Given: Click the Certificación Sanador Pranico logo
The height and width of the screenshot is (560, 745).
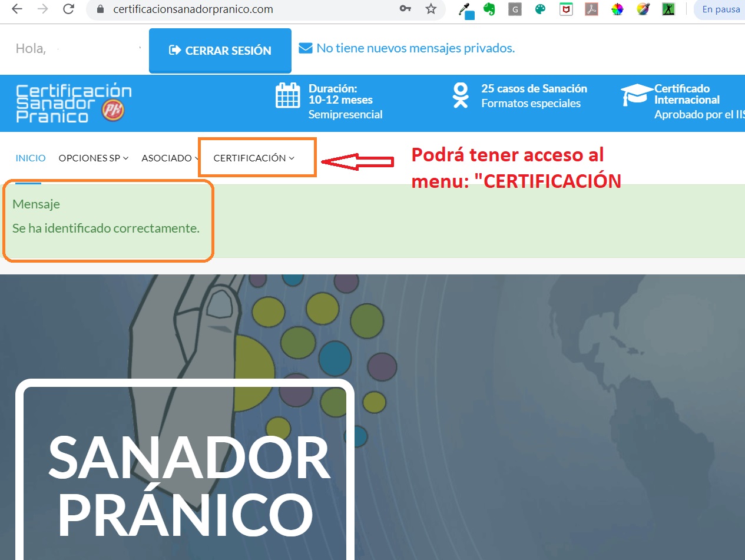Looking at the screenshot, I should (x=74, y=103).
